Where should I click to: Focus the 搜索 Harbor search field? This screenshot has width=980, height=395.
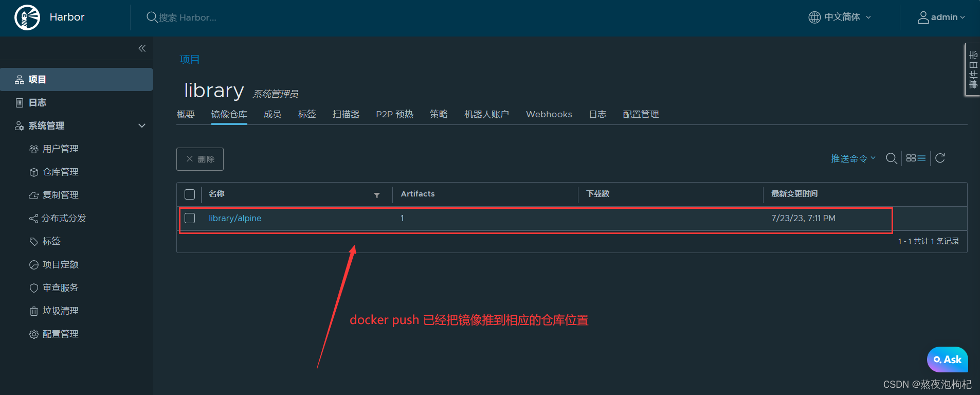coord(187,17)
